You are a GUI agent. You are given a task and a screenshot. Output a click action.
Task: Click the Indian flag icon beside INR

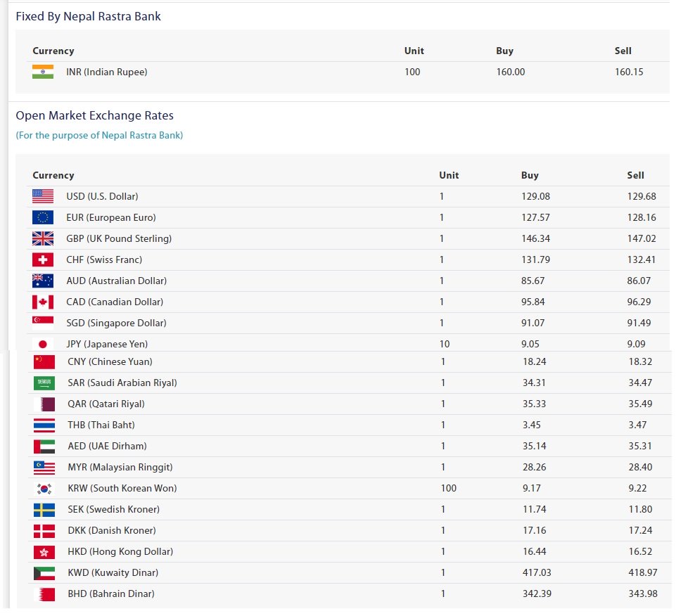click(x=43, y=72)
